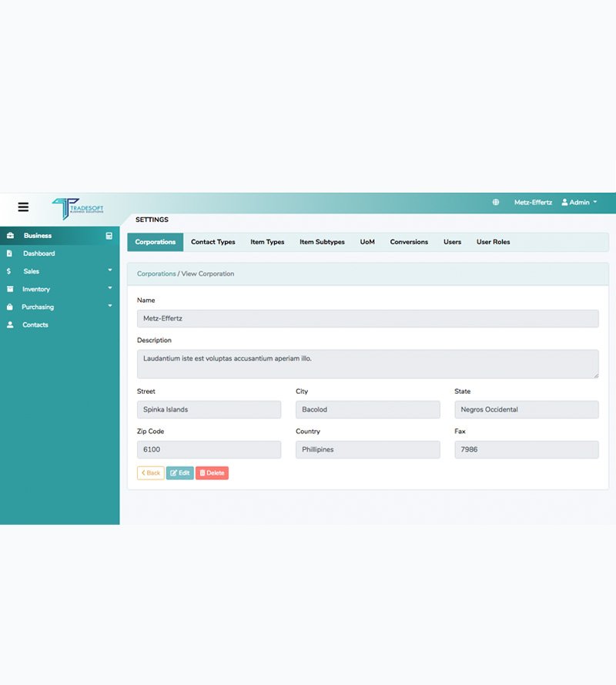Click the calculator icon beside Business
The image size is (616, 685).
click(109, 236)
